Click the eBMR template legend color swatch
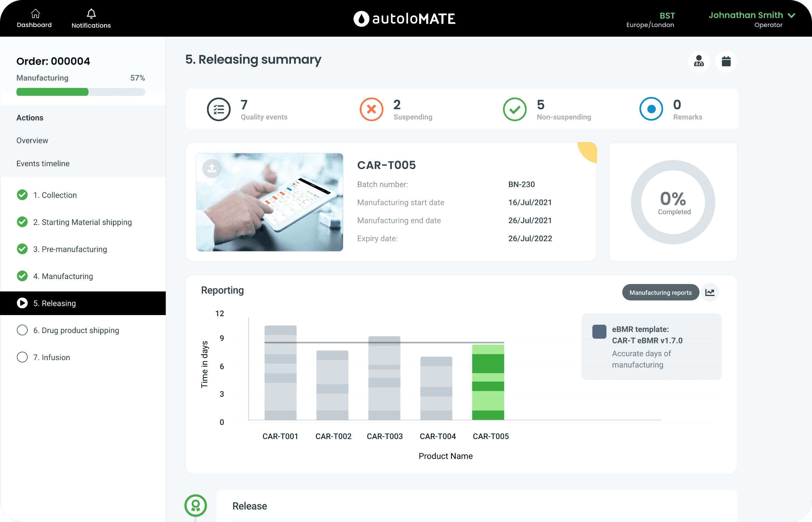812x522 pixels. click(599, 332)
